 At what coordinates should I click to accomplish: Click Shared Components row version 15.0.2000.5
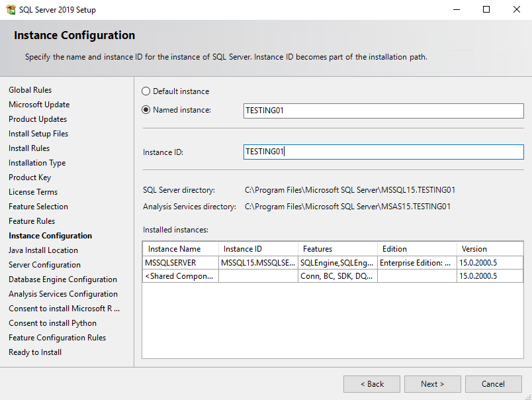pos(490,276)
